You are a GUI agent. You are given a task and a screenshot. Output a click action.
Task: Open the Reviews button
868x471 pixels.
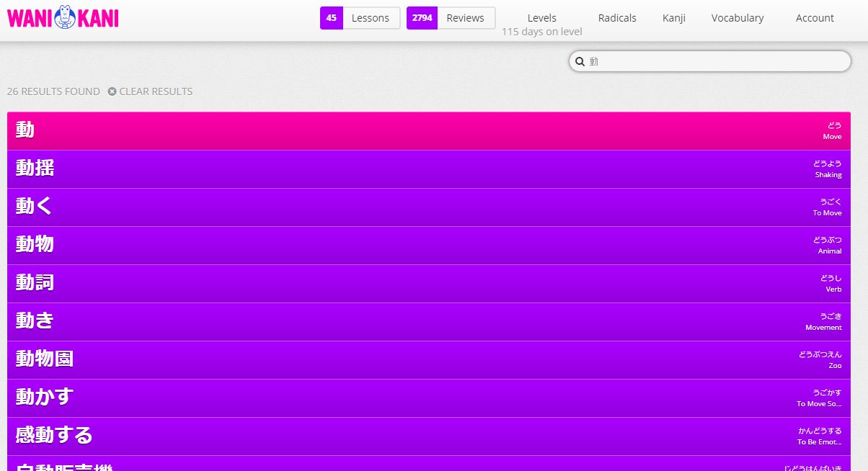[x=466, y=18]
